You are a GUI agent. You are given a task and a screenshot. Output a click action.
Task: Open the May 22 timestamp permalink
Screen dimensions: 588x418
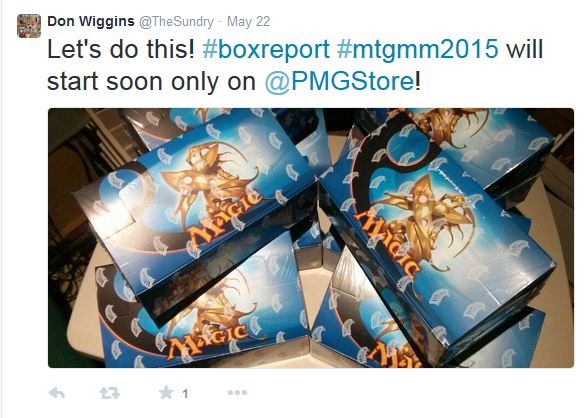[248, 22]
